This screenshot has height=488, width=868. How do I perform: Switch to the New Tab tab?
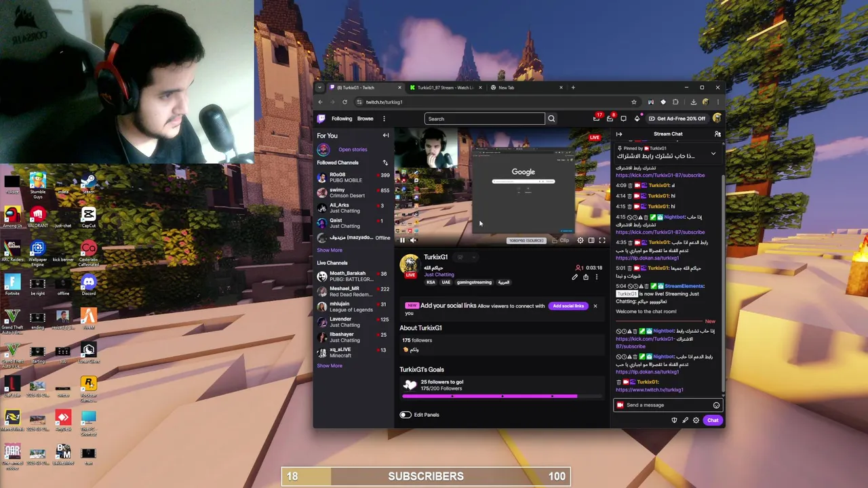(526, 87)
